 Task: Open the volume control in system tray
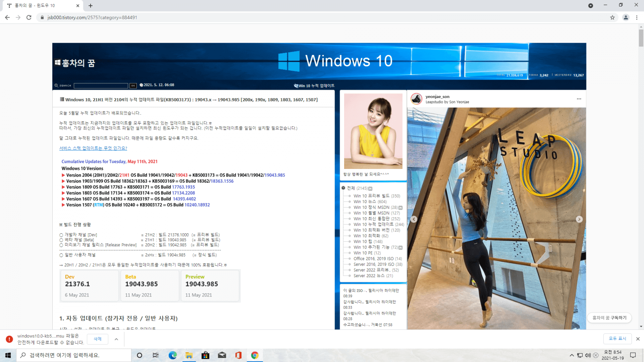click(x=588, y=355)
